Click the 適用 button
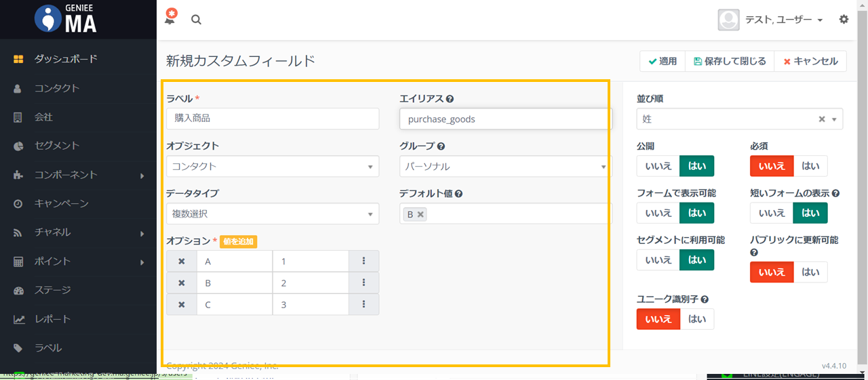Viewport: 868px width, 380px height. click(663, 61)
